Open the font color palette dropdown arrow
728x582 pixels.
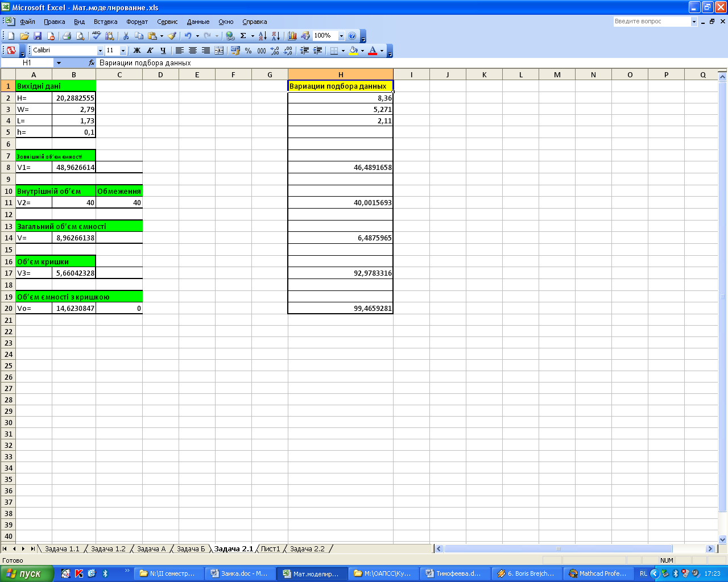click(x=382, y=51)
